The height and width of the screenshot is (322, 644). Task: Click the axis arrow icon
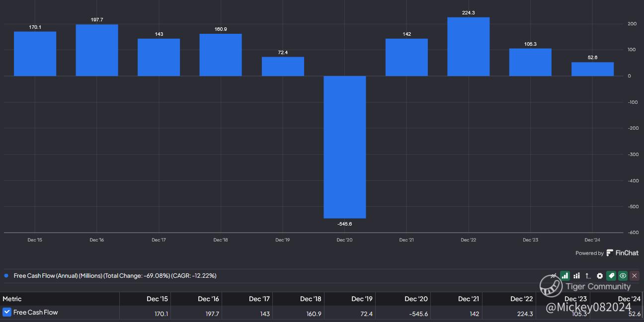pyautogui.click(x=588, y=276)
